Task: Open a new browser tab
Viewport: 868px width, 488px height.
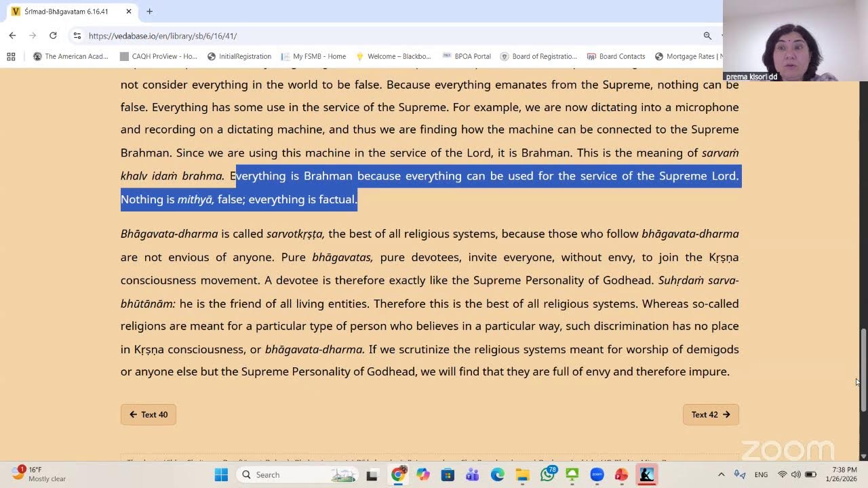Action: point(149,11)
